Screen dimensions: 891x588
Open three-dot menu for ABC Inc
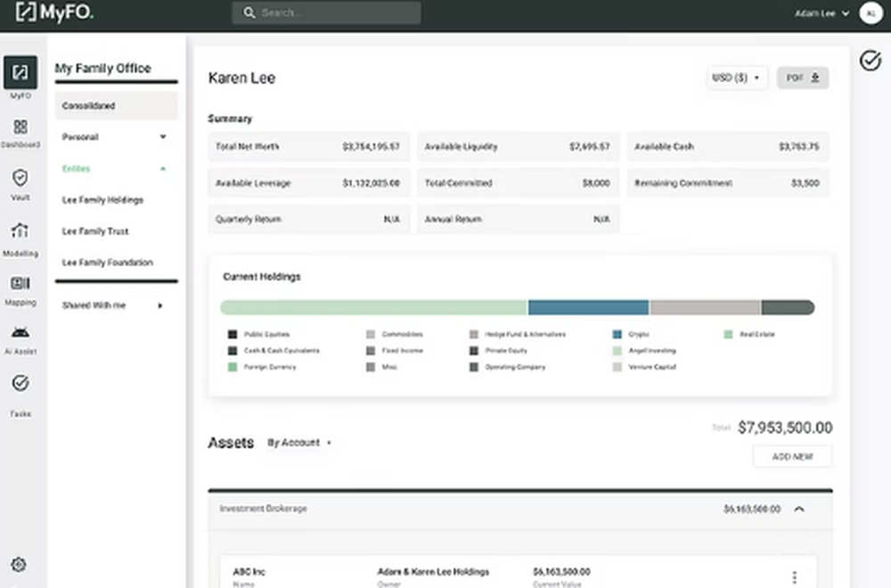[795, 577]
